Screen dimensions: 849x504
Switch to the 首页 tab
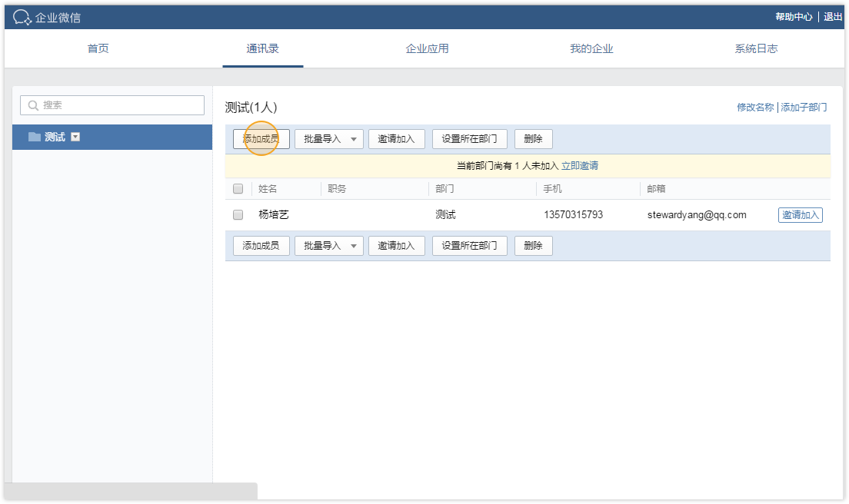98,48
